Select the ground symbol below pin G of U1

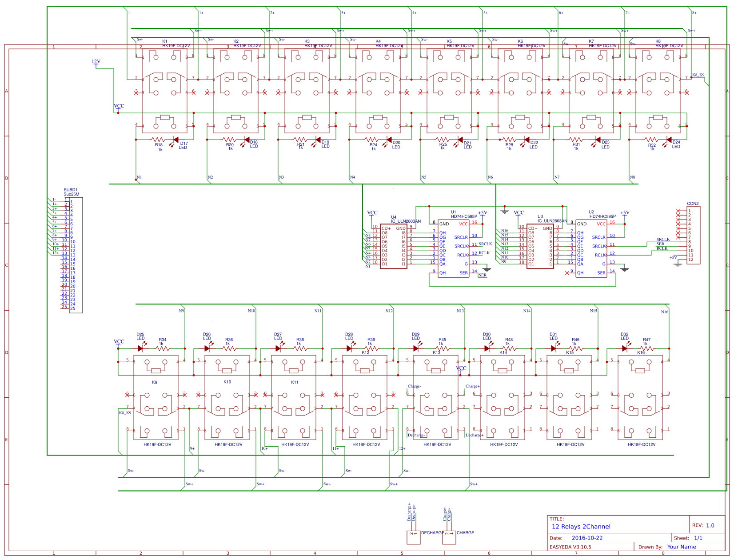pyautogui.click(x=487, y=268)
